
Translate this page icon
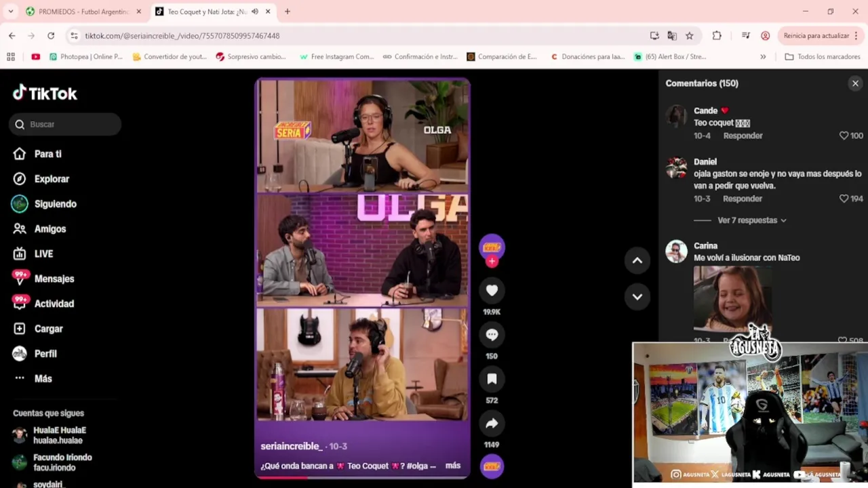point(672,36)
